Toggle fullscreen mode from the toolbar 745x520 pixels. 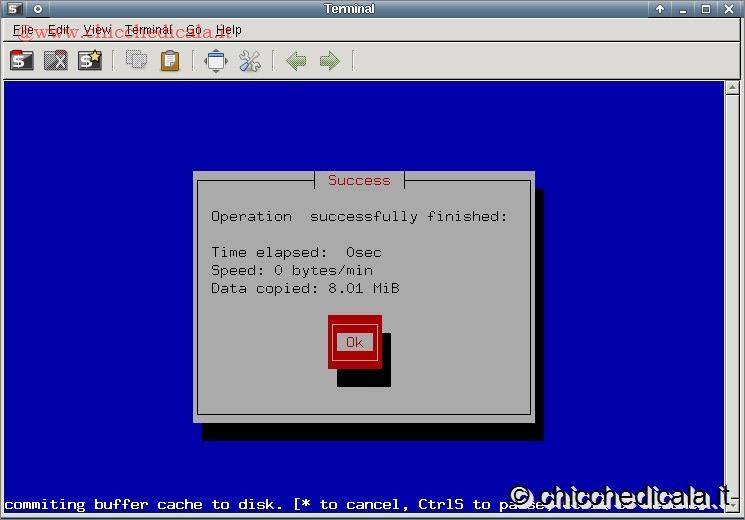(216, 60)
